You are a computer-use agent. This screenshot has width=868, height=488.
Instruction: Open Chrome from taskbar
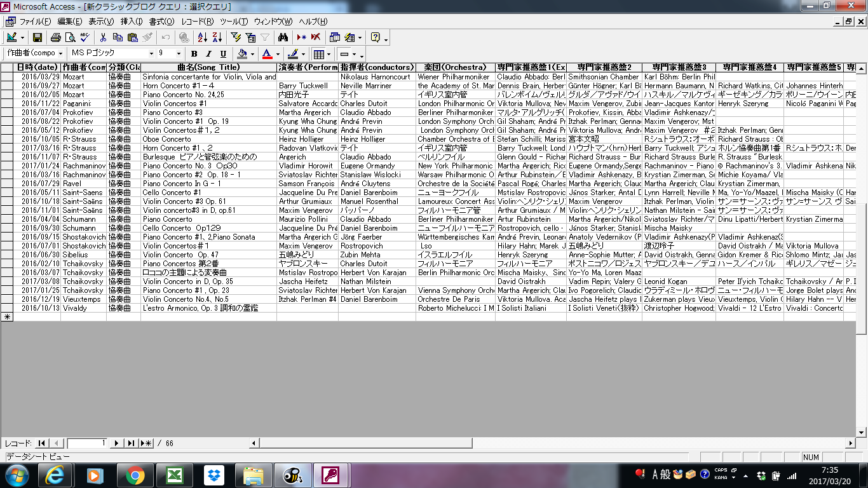pos(134,475)
